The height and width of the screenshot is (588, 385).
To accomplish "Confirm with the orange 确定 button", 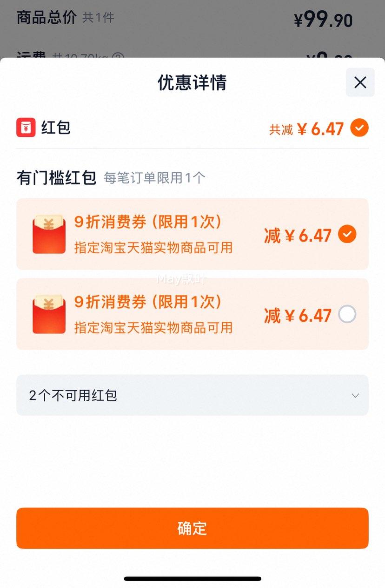I will [x=192, y=528].
